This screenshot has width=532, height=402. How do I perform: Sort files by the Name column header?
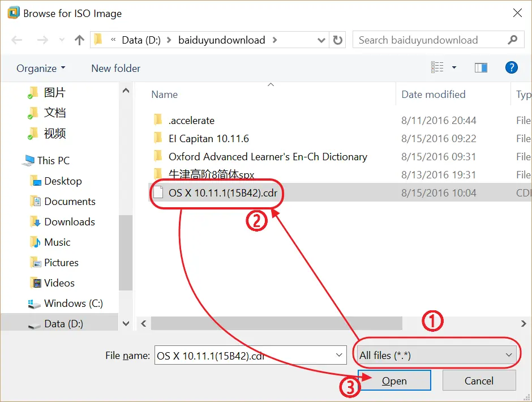click(164, 94)
